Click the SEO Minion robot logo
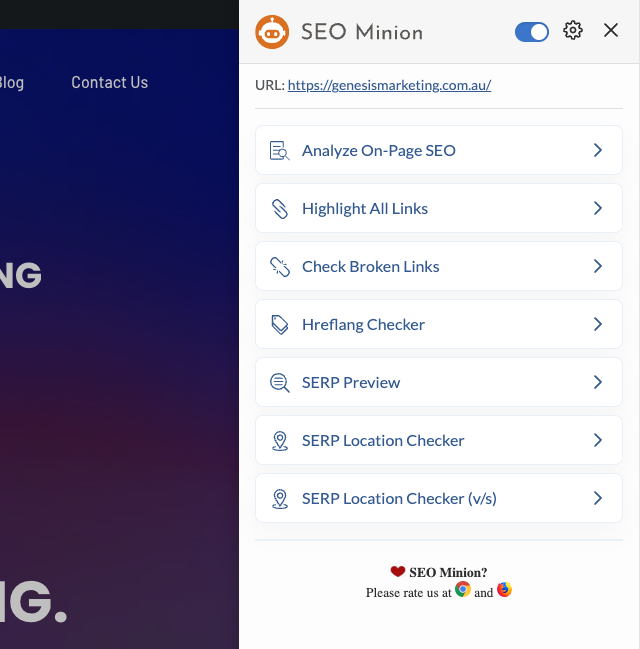 (x=272, y=32)
